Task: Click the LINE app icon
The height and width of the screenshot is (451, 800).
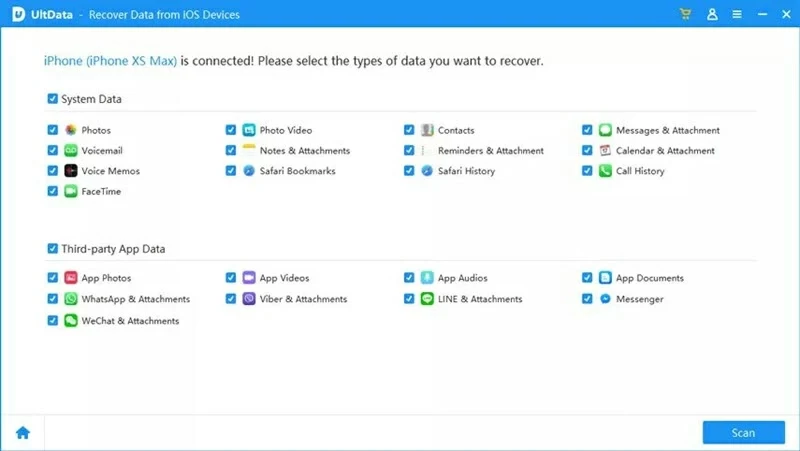Action: point(427,299)
